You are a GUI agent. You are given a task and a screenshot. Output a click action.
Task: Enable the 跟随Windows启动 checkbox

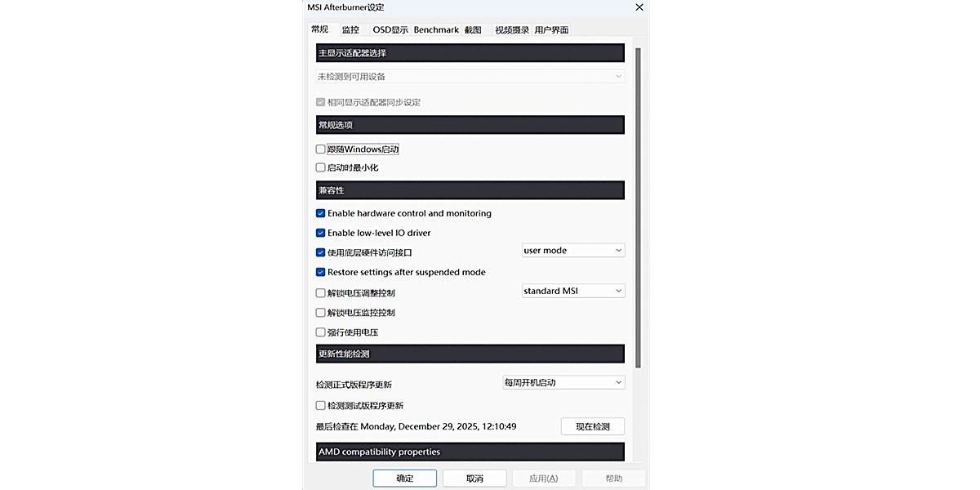tap(321, 149)
